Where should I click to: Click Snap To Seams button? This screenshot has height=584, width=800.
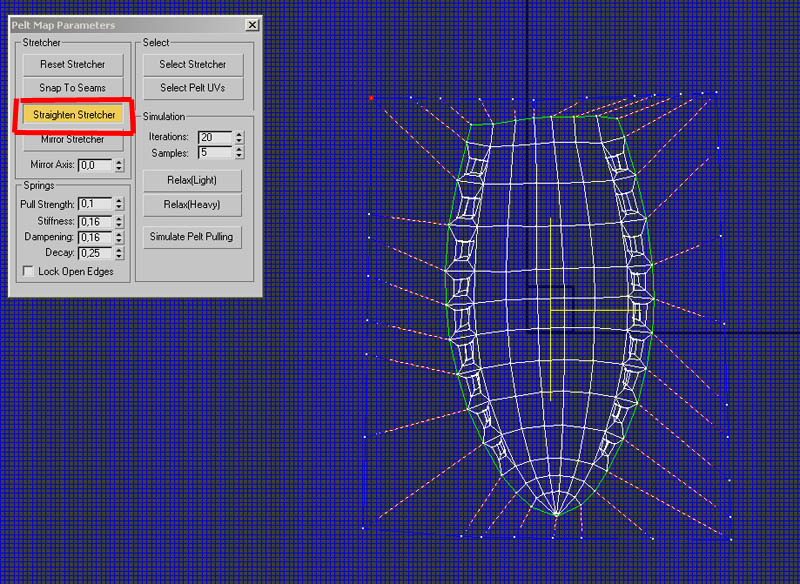pos(73,88)
